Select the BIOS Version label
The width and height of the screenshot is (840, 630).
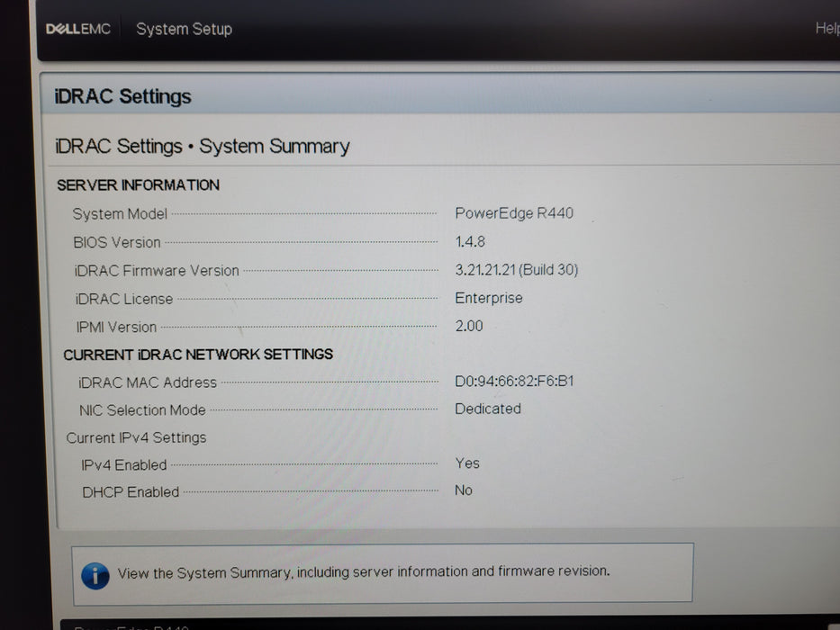coord(117,242)
